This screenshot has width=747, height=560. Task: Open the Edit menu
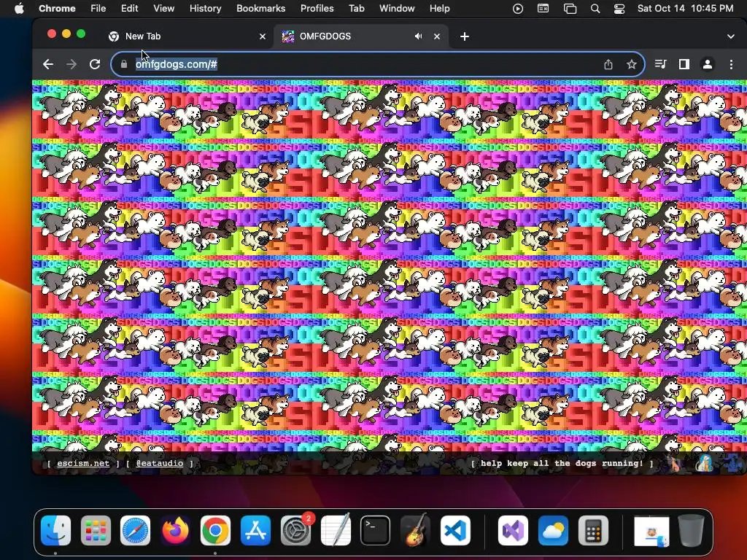pyautogui.click(x=129, y=9)
